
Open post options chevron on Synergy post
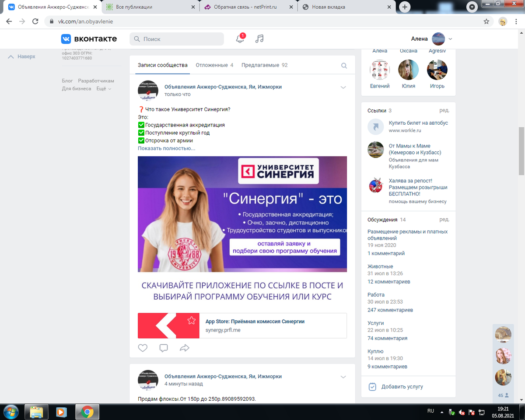[343, 87]
